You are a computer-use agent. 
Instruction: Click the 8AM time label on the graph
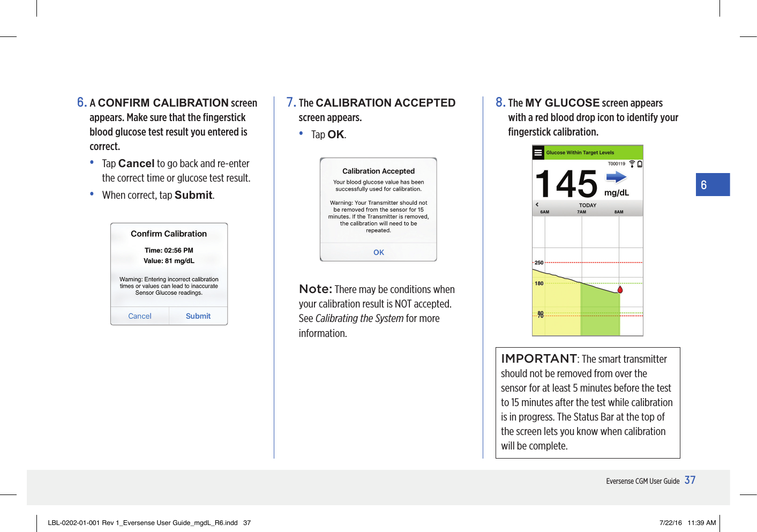(x=619, y=212)
